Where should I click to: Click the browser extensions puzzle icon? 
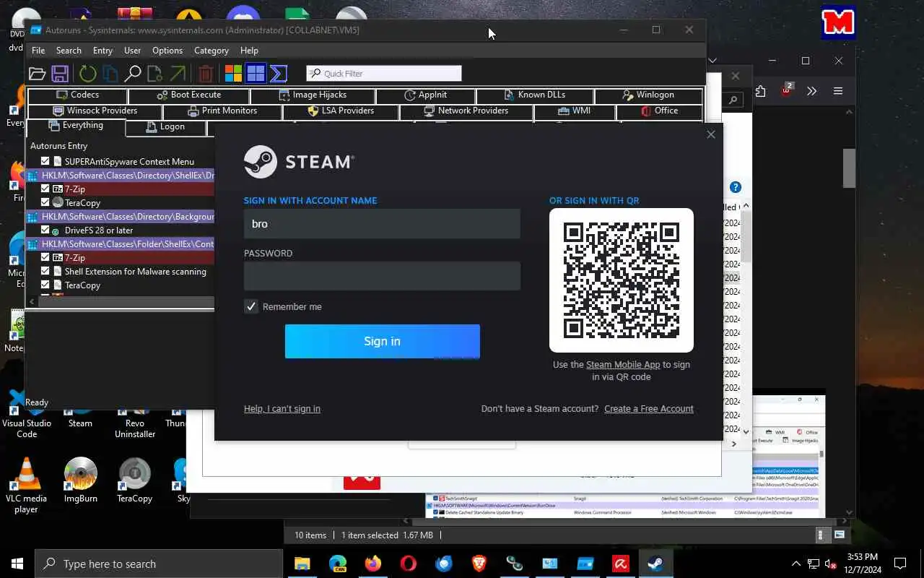760,91
